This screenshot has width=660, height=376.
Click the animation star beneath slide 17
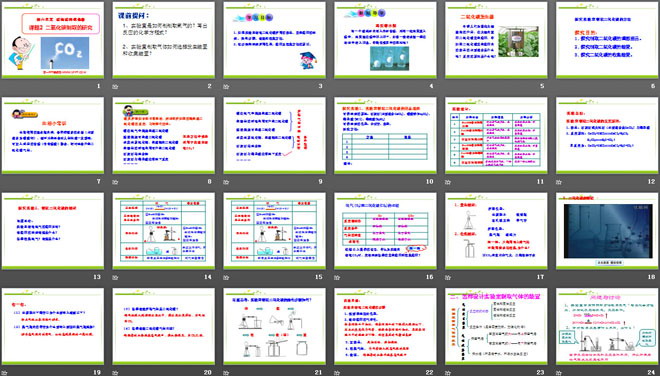pos(448,278)
